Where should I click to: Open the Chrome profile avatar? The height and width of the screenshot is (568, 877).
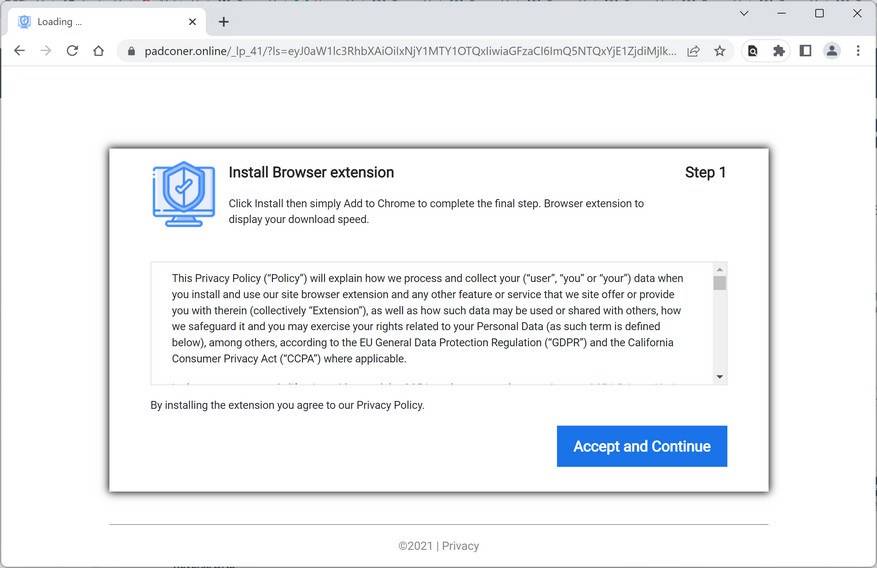[x=831, y=51]
